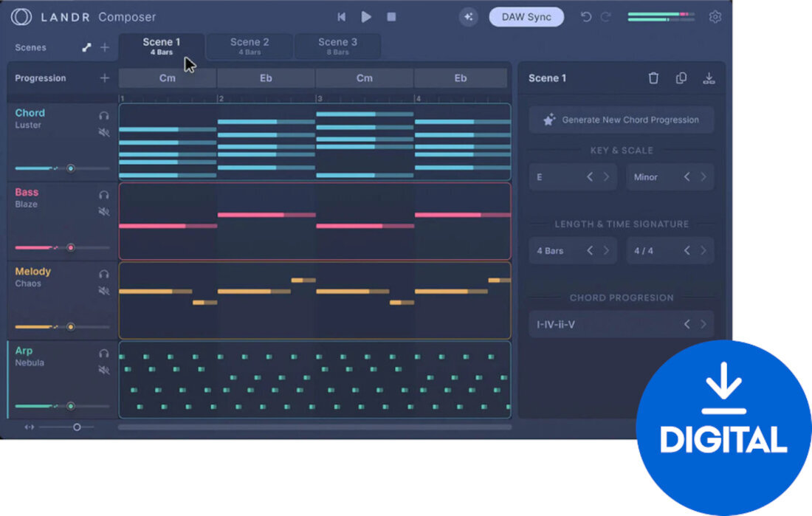Click the undo arrow icon

click(584, 16)
